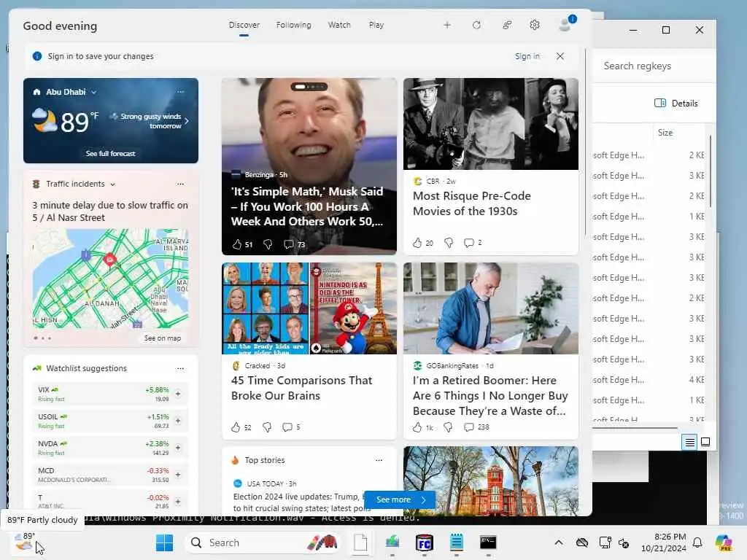Add VIX to watchlist
This screenshot has width=747, height=560.
[x=178, y=394]
